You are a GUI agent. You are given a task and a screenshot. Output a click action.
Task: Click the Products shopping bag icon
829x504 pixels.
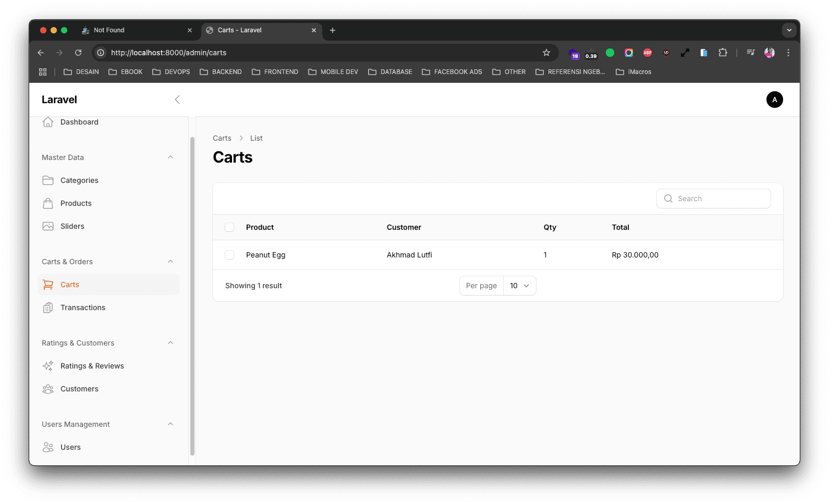tap(48, 203)
